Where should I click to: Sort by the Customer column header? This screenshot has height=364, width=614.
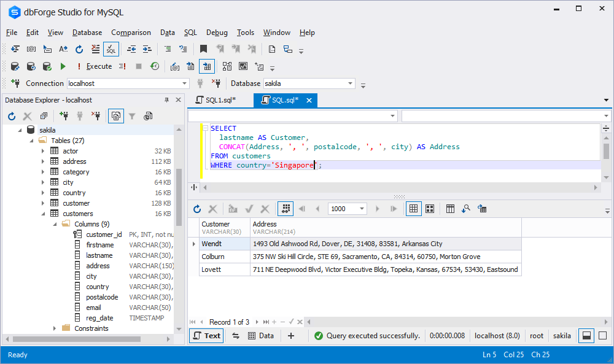225,227
